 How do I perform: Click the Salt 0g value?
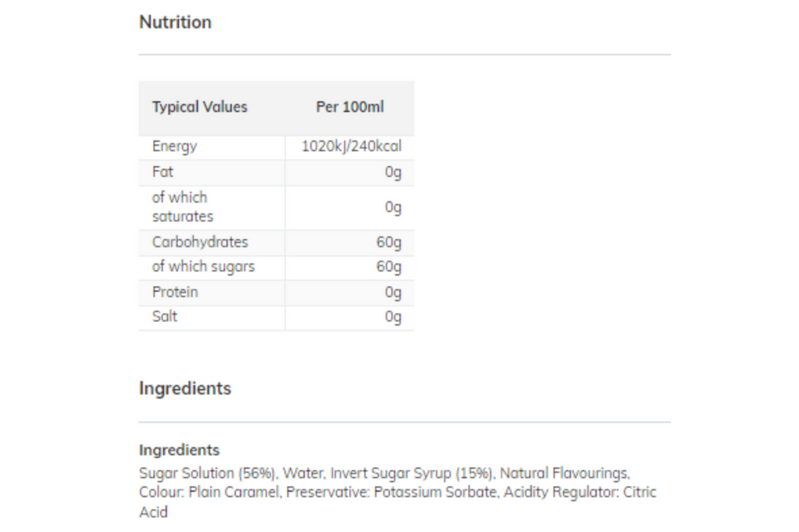point(393,317)
